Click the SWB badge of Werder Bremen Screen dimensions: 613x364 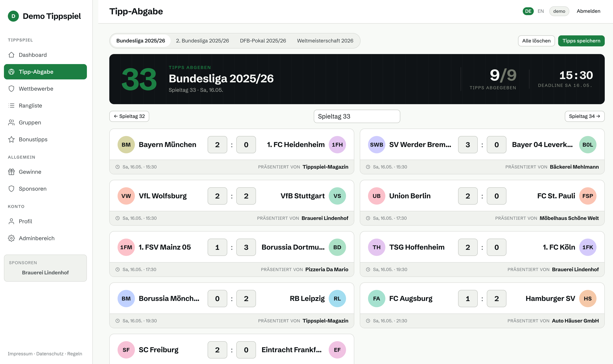376,145
